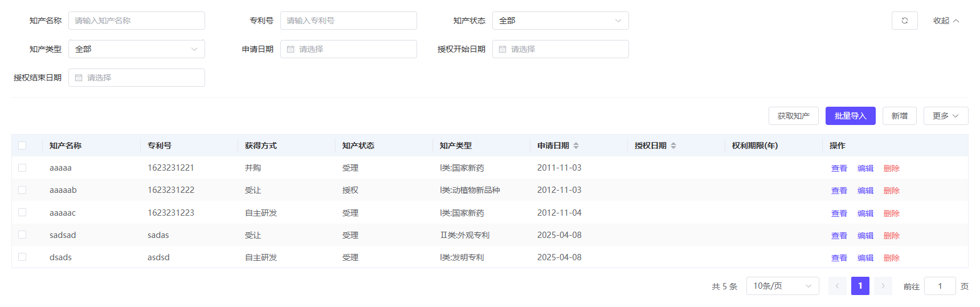Click the 前往 page number input
The width and height of the screenshot is (980, 307).
[940, 286]
